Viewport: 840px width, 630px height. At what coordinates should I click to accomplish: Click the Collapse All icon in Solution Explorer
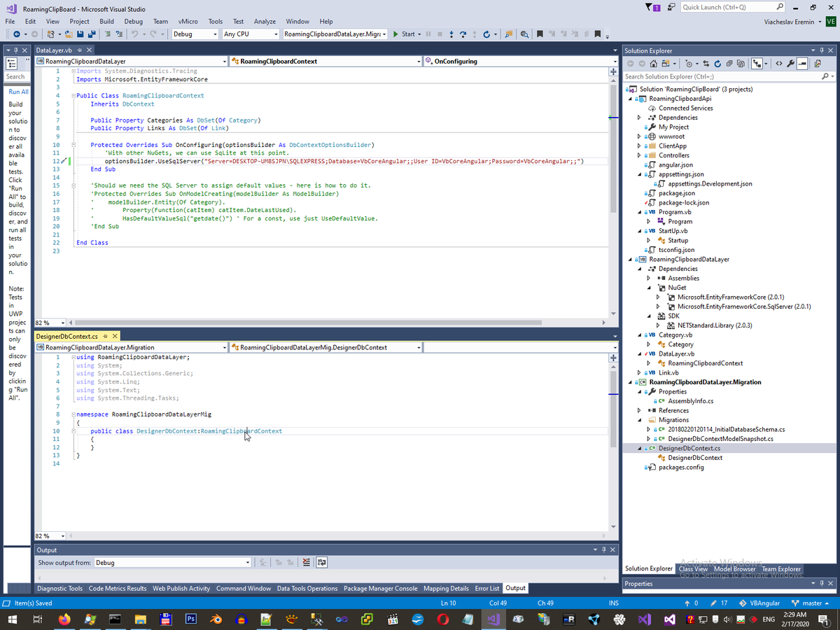coord(729,63)
